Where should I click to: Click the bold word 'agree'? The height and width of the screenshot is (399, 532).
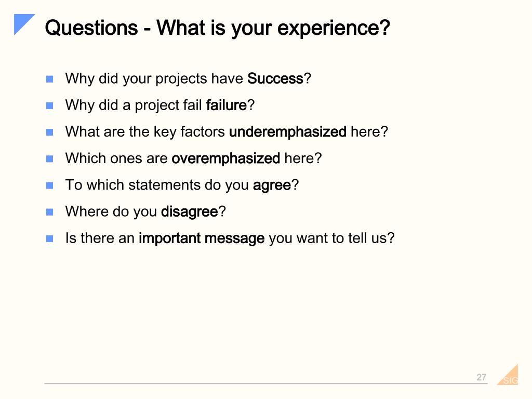[x=272, y=185]
